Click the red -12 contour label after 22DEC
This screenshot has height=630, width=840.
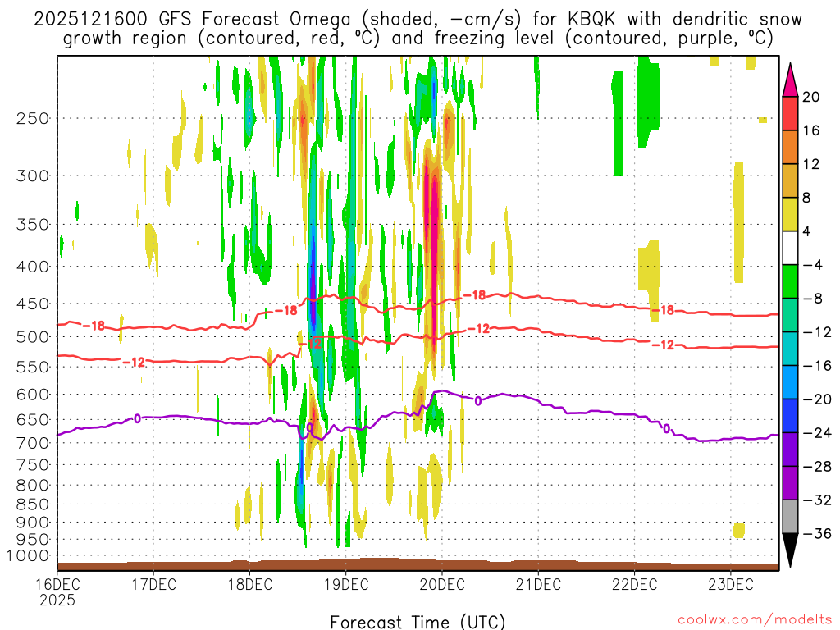click(663, 345)
